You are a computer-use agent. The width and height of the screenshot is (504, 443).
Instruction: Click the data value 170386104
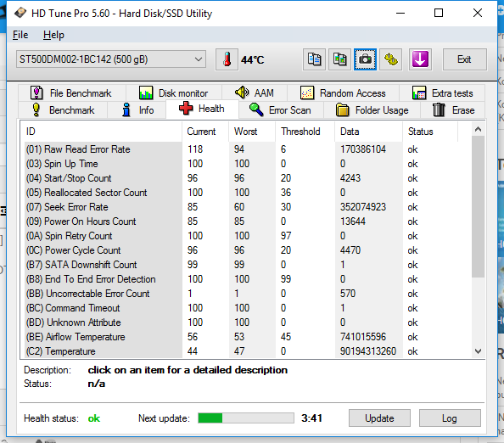[x=363, y=149]
